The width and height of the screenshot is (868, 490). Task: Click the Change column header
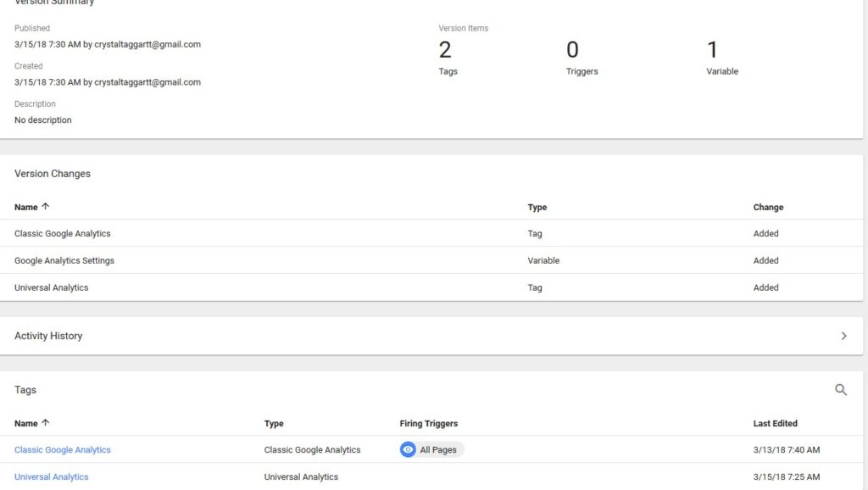click(768, 207)
